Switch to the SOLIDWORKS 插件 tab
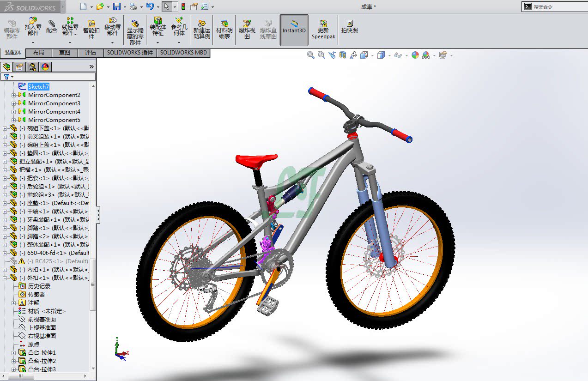The image size is (588, 381). pos(130,53)
